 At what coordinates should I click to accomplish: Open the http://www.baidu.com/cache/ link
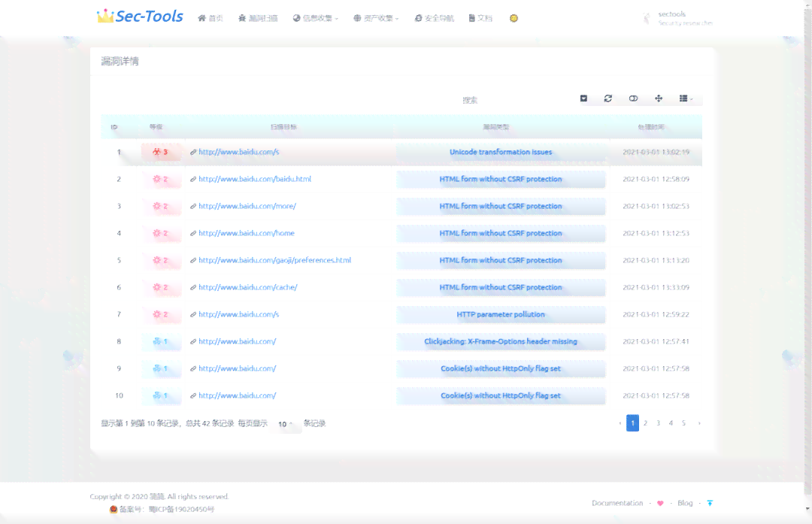point(248,287)
